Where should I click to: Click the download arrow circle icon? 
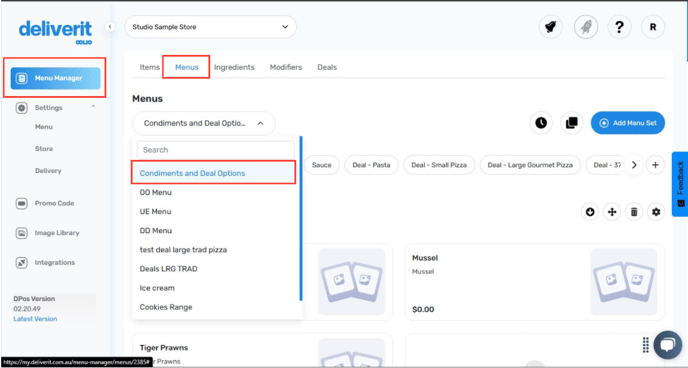pos(590,212)
